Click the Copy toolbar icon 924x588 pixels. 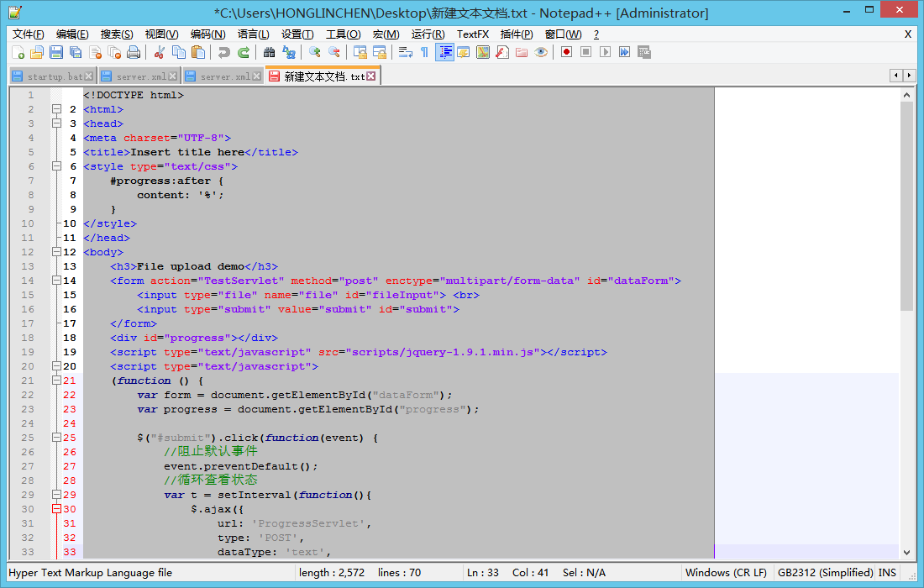[179, 52]
